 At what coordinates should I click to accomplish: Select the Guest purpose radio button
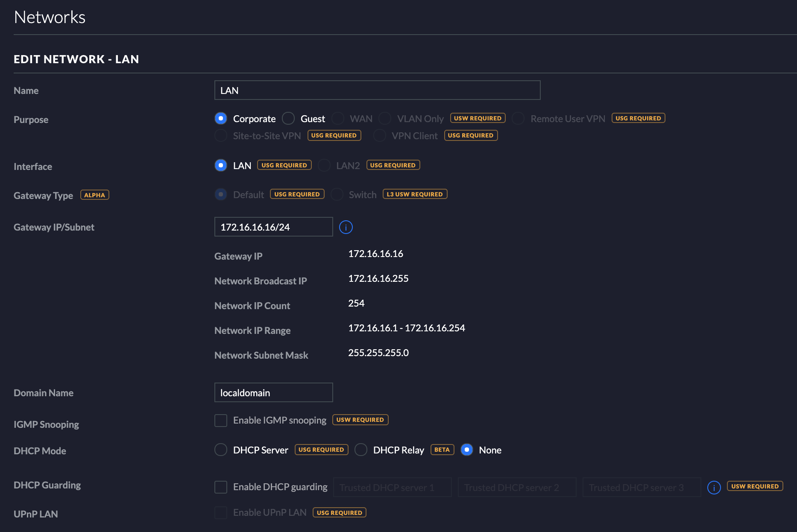pos(288,118)
